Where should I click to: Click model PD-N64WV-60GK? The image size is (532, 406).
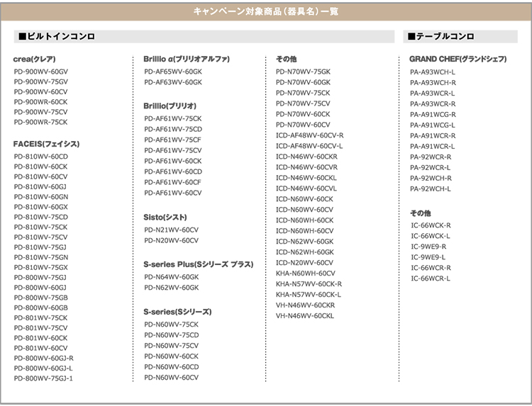pyautogui.click(x=172, y=277)
